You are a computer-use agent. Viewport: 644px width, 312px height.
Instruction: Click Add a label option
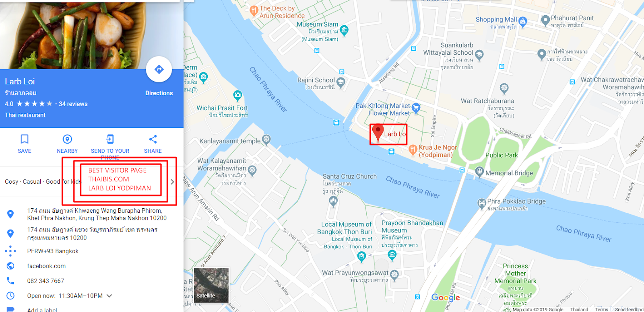(x=42, y=310)
